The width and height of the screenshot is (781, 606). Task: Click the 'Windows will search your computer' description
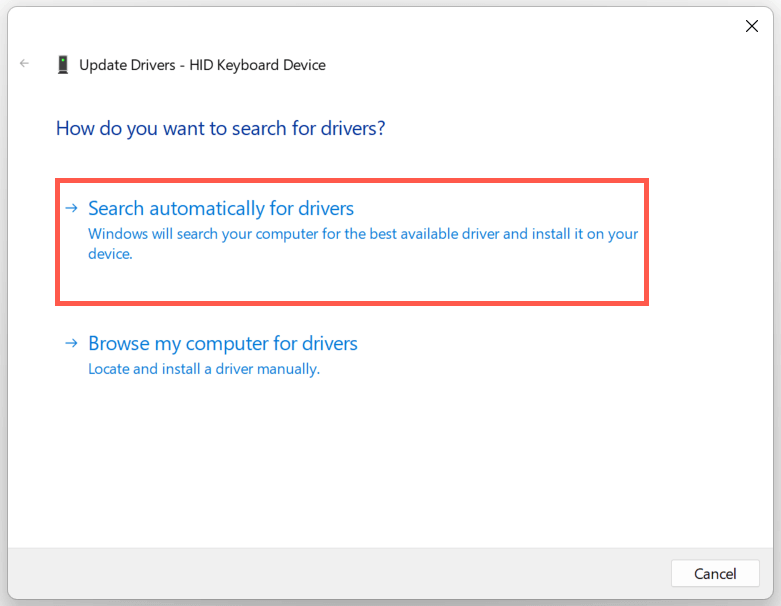point(362,234)
